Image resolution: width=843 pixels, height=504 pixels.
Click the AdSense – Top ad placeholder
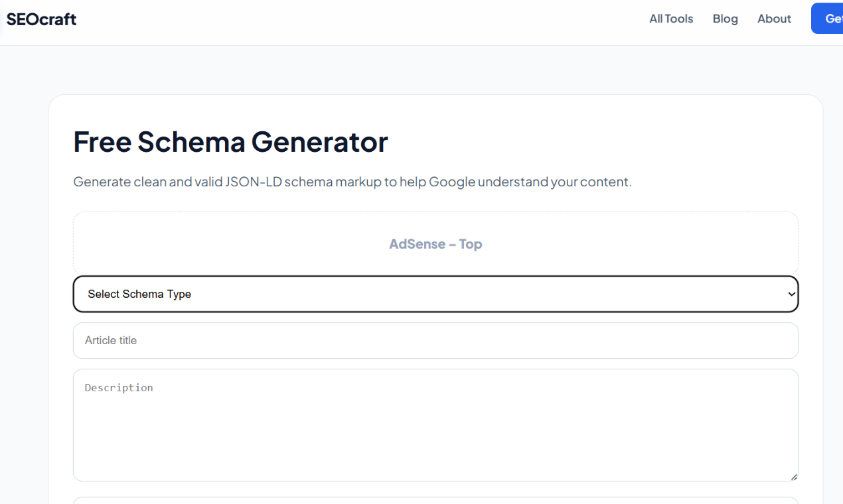(435, 244)
